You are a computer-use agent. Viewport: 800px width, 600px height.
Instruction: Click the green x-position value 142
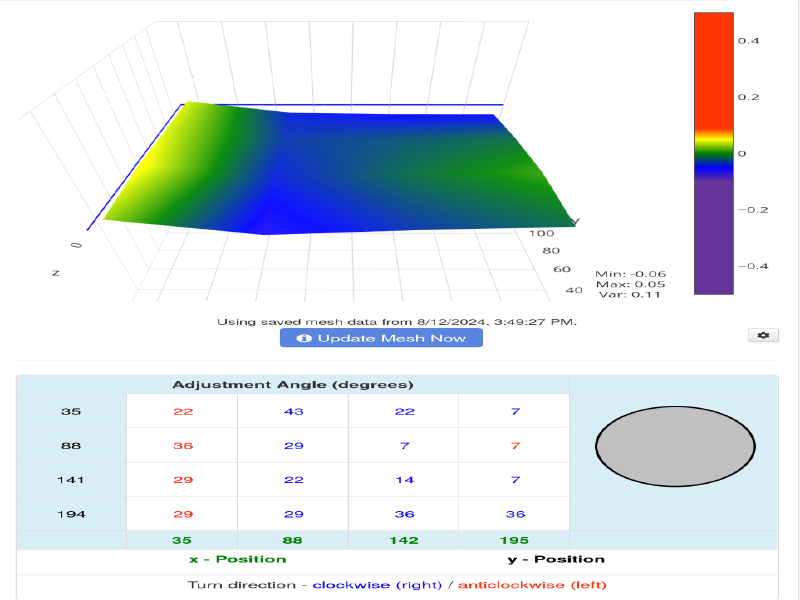(x=403, y=540)
